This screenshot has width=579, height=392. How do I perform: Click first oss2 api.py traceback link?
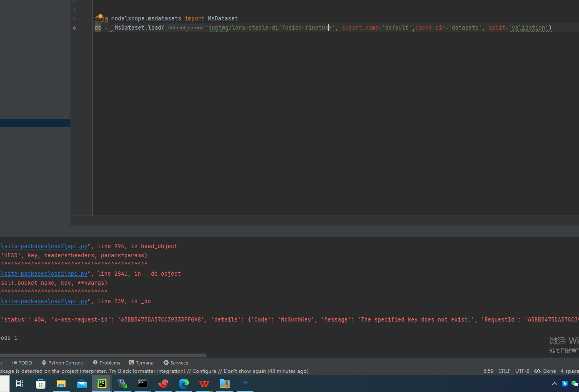45,246
